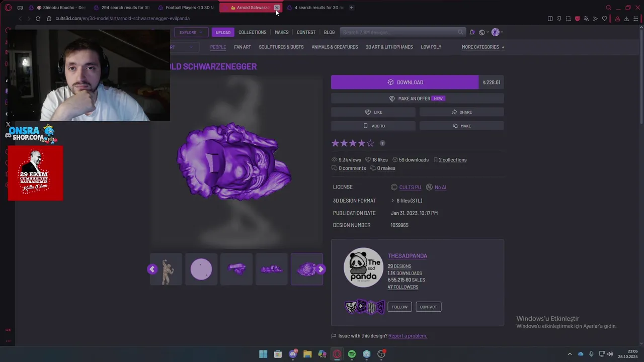Open a new browser tab
Image resolution: width=644 pixels, height=362 pixels.
[x=351, y=8]
